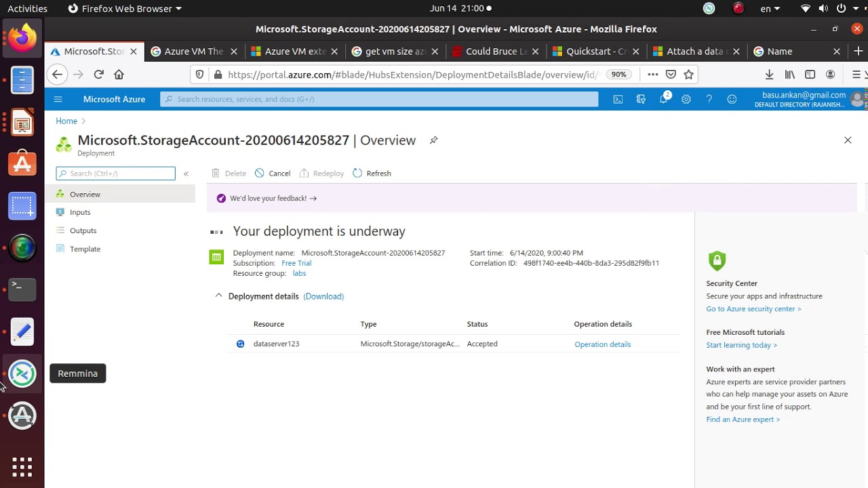The width and height of the screenshot is (868, 488).
Task: Close the deployment Overview blade
Action: 848,140
